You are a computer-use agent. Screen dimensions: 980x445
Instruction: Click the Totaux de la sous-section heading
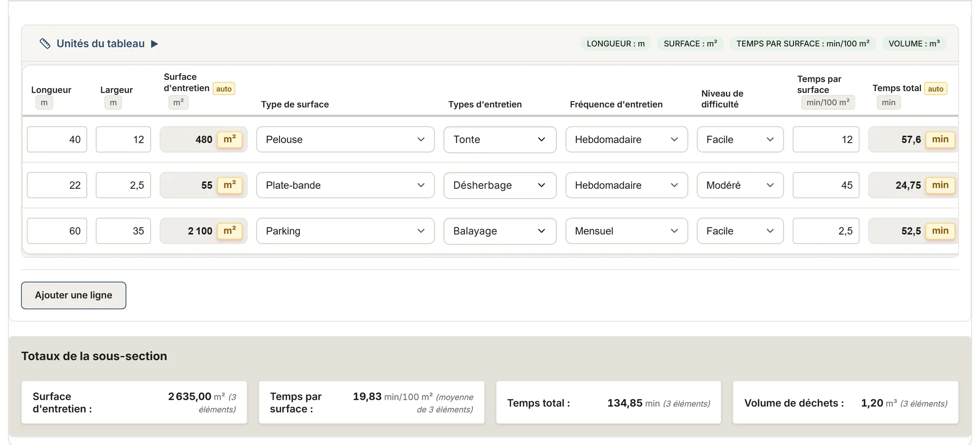click(x=94, y=356)
